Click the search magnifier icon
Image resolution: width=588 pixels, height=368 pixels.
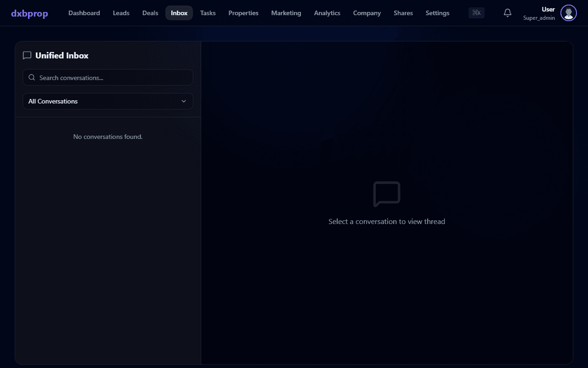point(32,78)
